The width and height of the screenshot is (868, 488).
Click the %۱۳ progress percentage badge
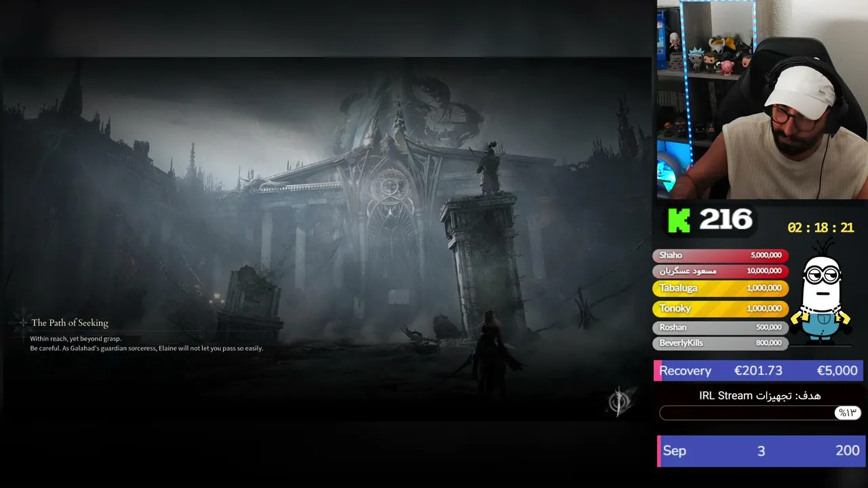click(848, 413)
